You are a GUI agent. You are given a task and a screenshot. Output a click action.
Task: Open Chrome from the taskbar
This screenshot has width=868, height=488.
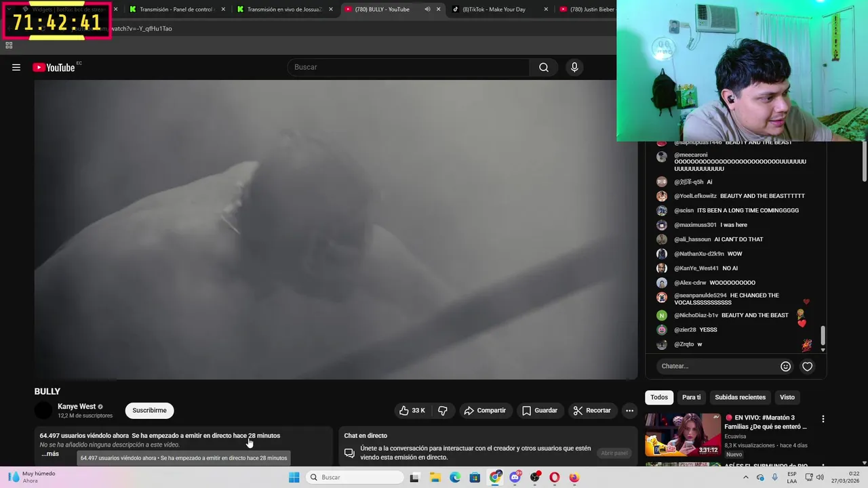pos(496,477)
